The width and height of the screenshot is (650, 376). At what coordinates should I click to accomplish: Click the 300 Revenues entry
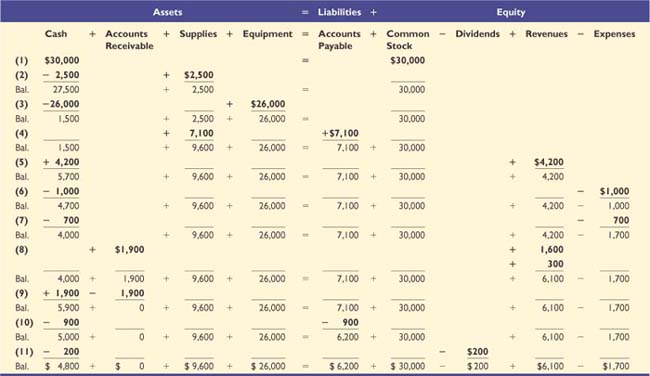click(x=555, y=264)
